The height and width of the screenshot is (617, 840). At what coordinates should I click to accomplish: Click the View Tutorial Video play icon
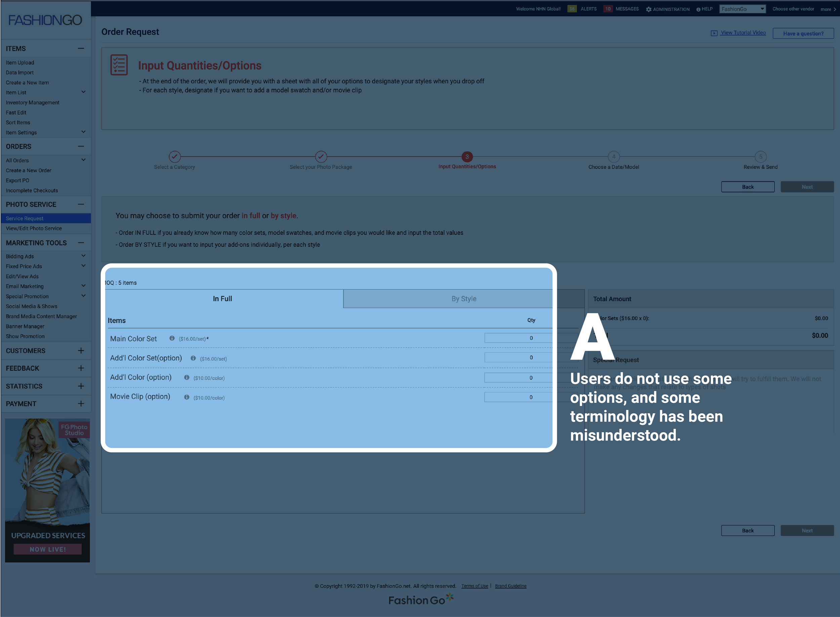714,33
